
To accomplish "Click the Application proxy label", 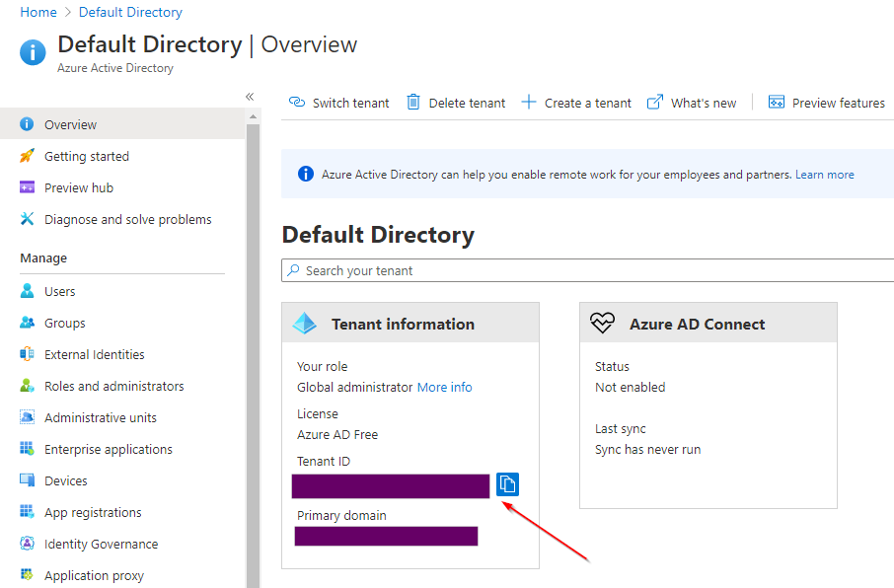I will [x=94, y=576].
